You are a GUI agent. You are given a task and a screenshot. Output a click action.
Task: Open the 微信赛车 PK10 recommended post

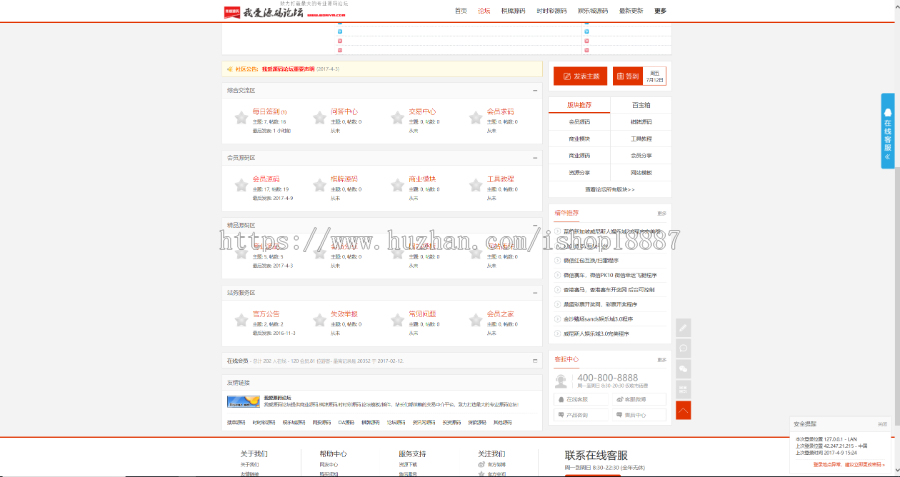(610, 276)
